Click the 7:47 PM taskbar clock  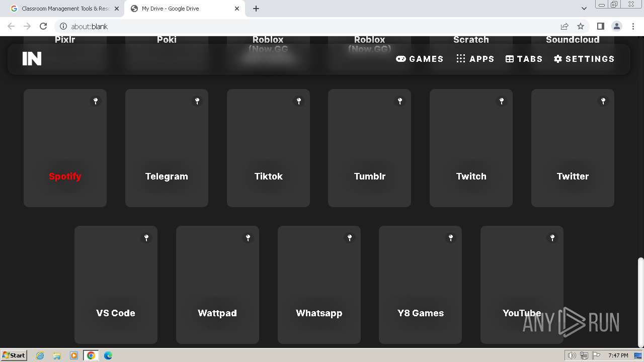pos(618,355)
